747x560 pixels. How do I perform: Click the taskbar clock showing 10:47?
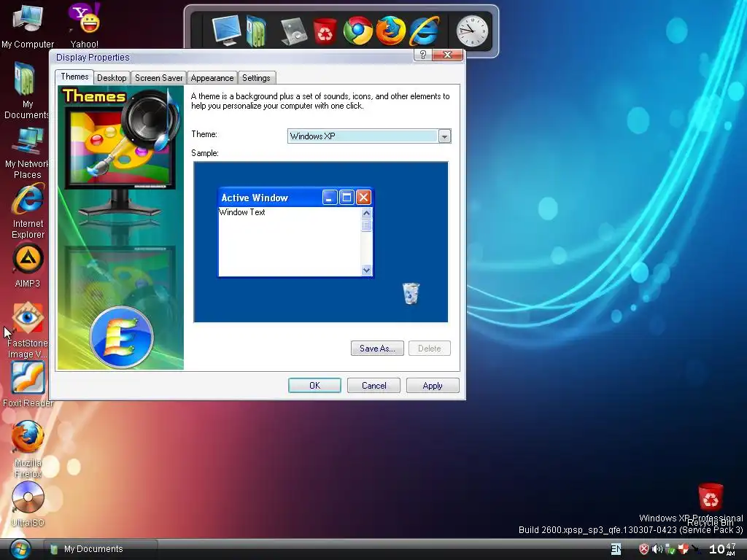[x=722, y=549]
